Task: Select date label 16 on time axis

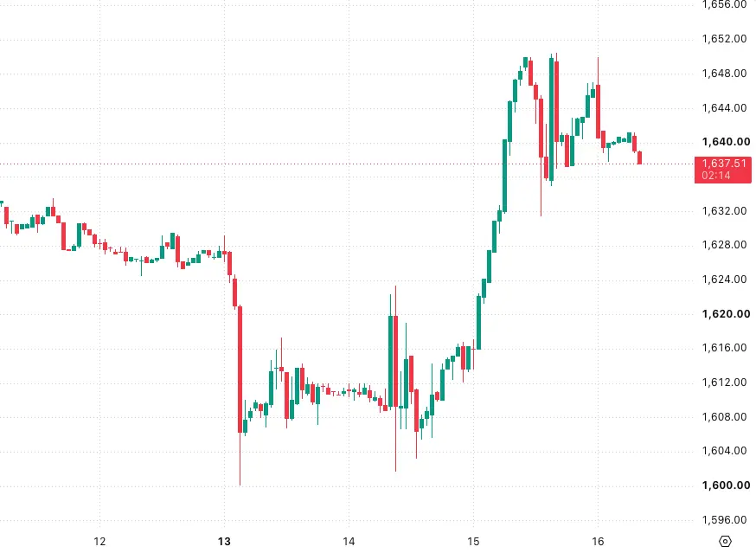Action: click(x=598, y=542)
